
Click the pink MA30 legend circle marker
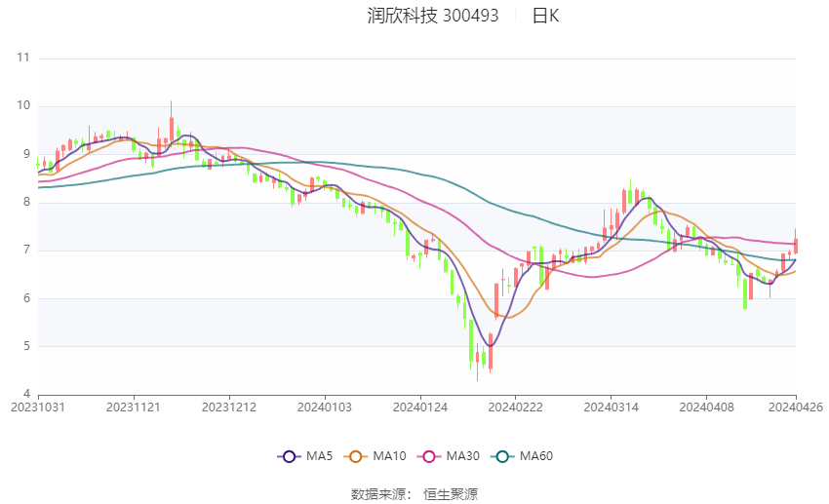427,456
